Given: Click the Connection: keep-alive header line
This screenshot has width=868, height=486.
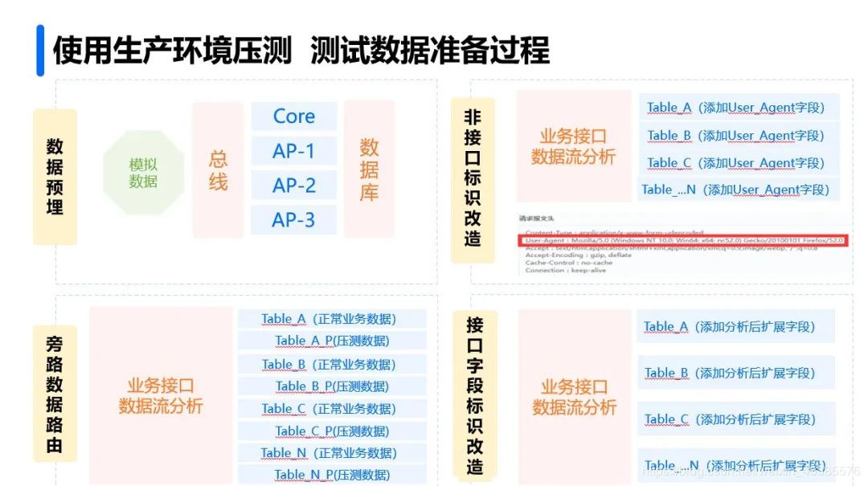Looking at the screenshot, I should (x=566, y=270).
